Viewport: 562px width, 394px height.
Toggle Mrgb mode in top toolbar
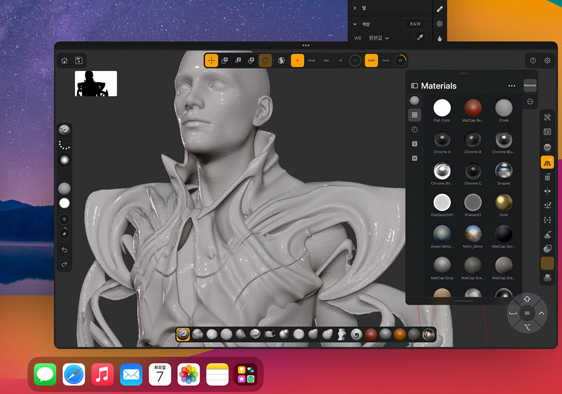(312, 61)
